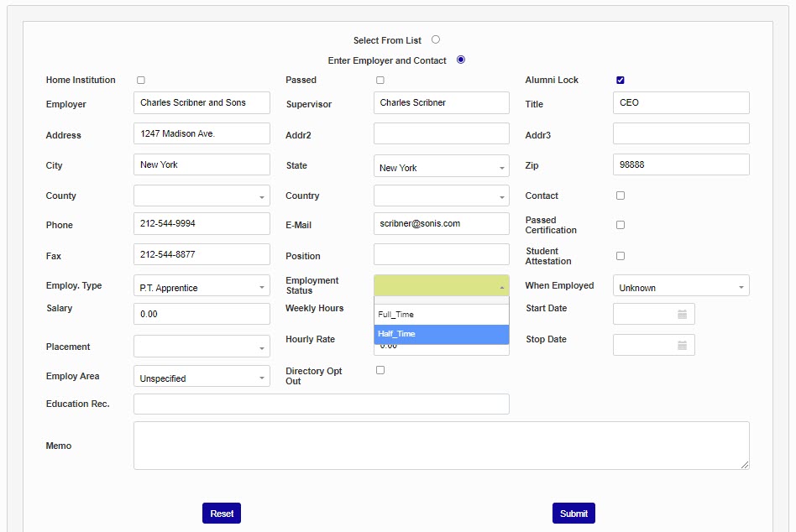Choose Half_Time employment status option
This screenshot has width=796, height=532.
tap(441, 334)
